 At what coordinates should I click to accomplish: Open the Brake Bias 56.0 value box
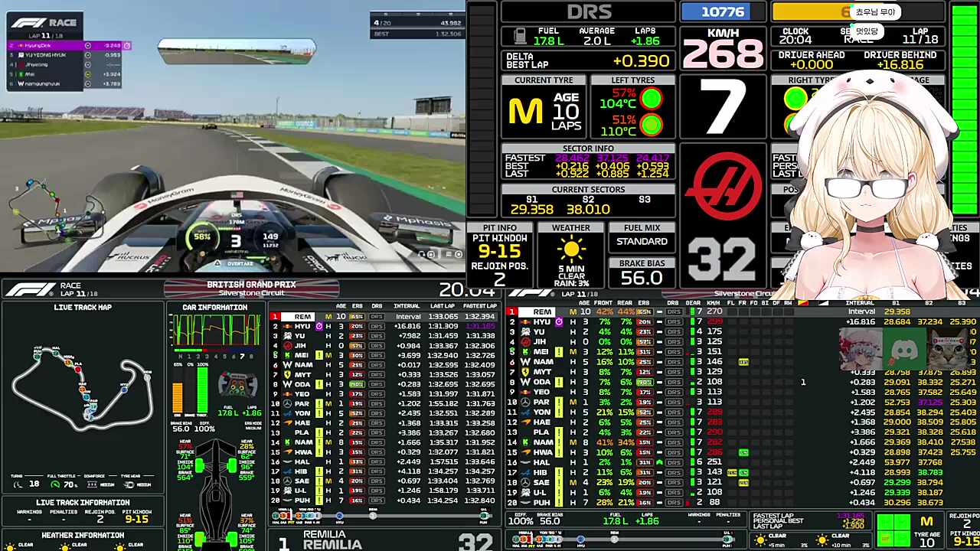pos(642,279)
